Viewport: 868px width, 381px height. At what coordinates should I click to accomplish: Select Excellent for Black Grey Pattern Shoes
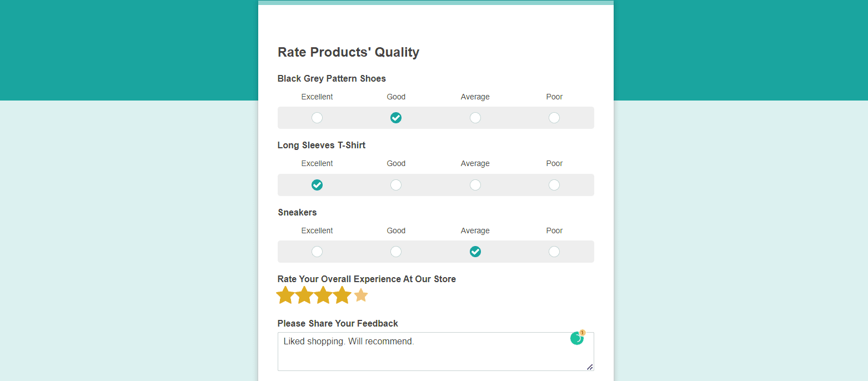(317, 118)
